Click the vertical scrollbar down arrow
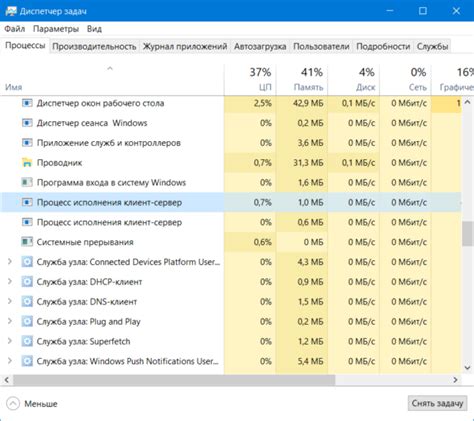The width and height of the screenshot is (474, 421). [467, 368]
